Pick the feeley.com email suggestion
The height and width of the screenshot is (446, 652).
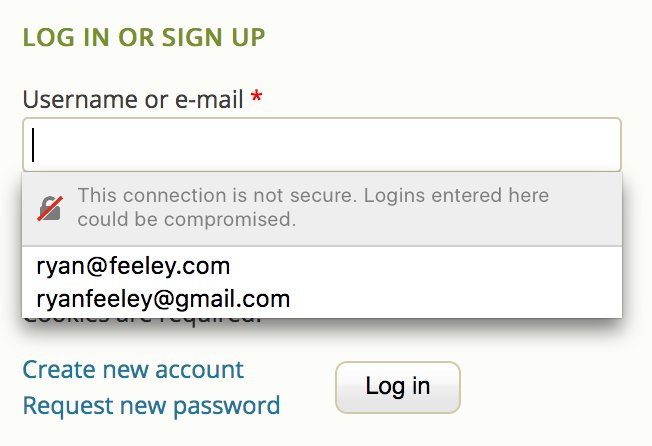point(133,266)
